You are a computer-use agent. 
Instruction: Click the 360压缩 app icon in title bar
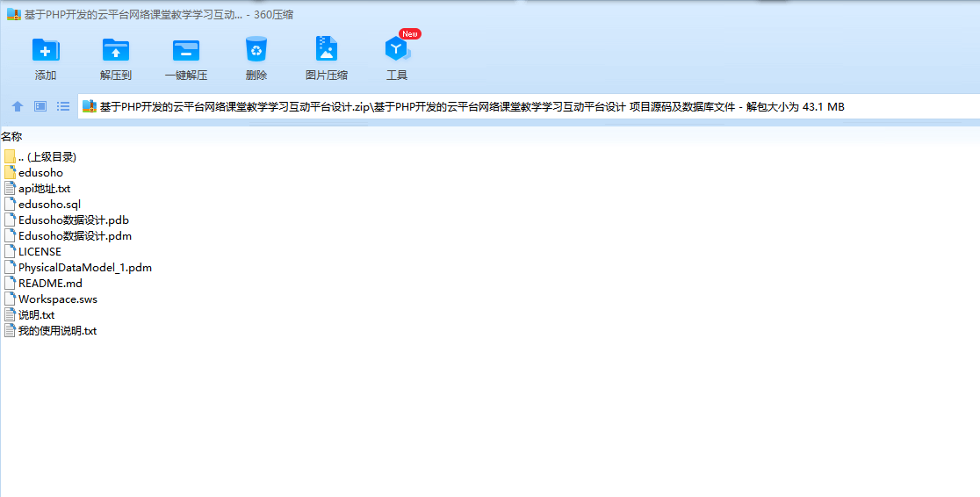(x=14, y=14)
